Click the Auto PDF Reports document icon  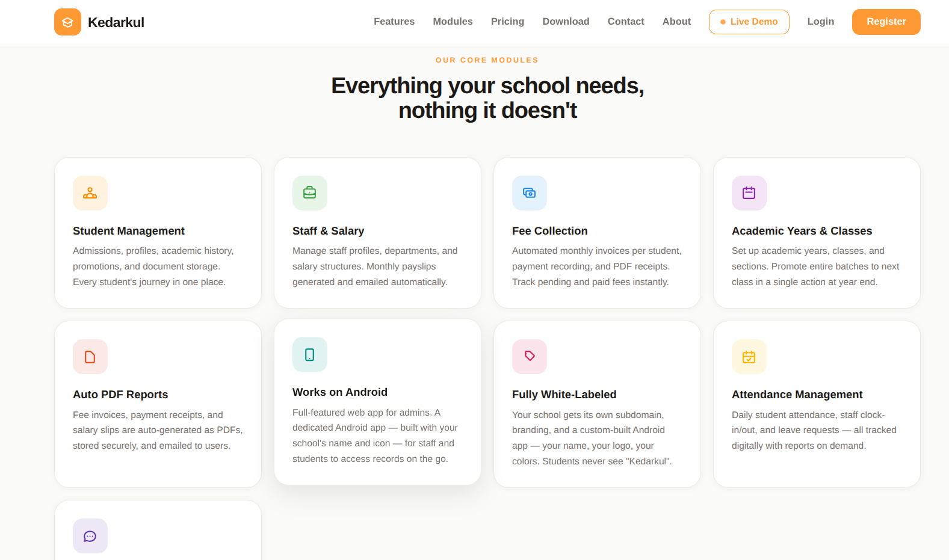click(x=90, y=357)
